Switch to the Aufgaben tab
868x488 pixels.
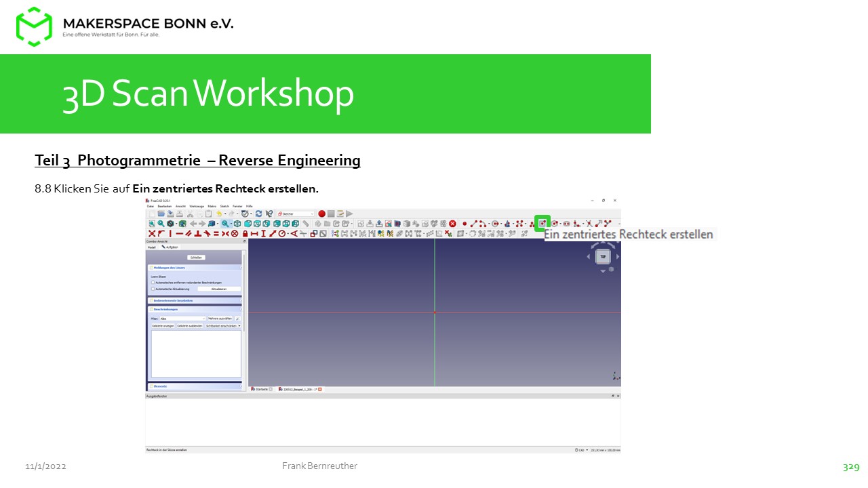(x=170, y=247)
